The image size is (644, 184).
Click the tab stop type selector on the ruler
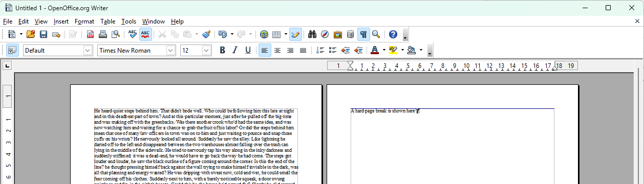8,65
